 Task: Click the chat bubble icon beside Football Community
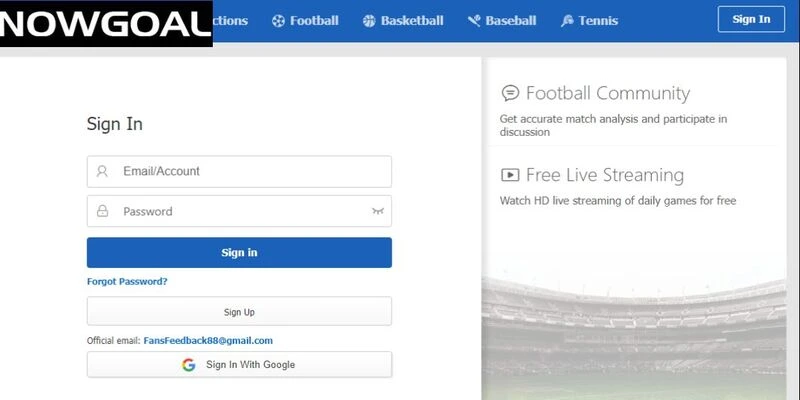(510, 94)
